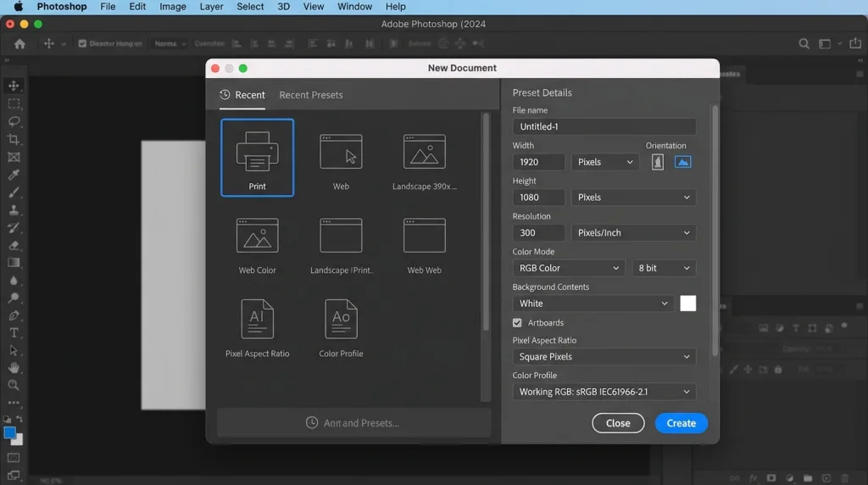Open the Window menu

355,7
